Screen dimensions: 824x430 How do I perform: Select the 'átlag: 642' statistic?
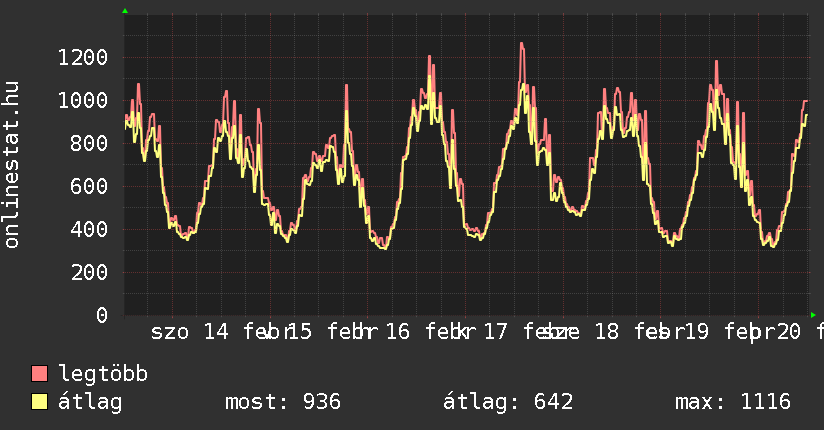(508, 402)
